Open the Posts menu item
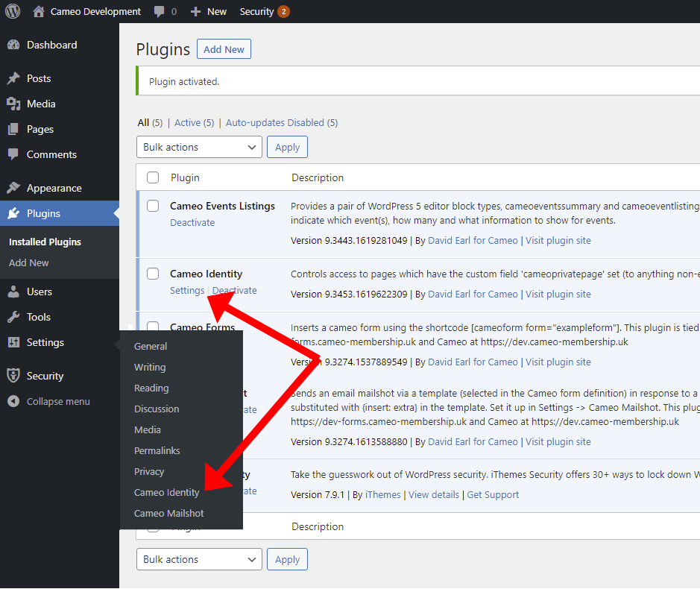The height and width of the screenshot is (589, 700). [39, 78]
